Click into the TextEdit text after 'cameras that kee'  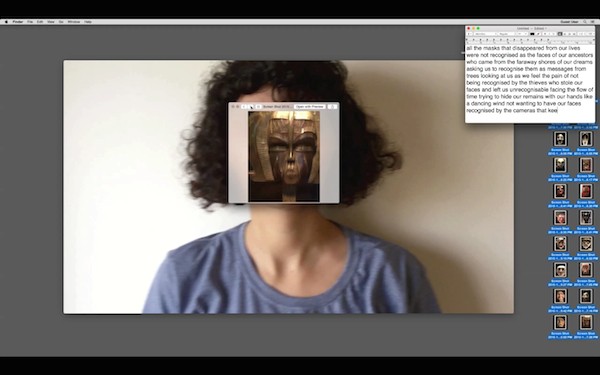[558, 111]
